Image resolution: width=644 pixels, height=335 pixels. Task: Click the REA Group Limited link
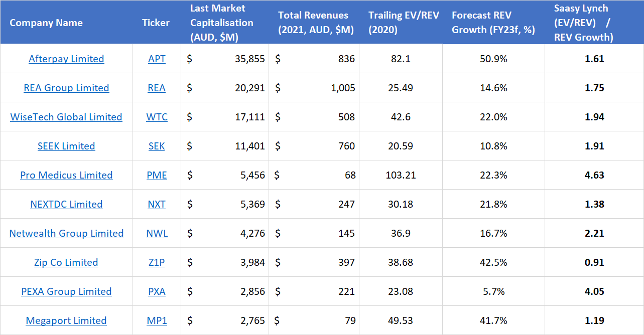pyautogui.click(x=66, y=88)
